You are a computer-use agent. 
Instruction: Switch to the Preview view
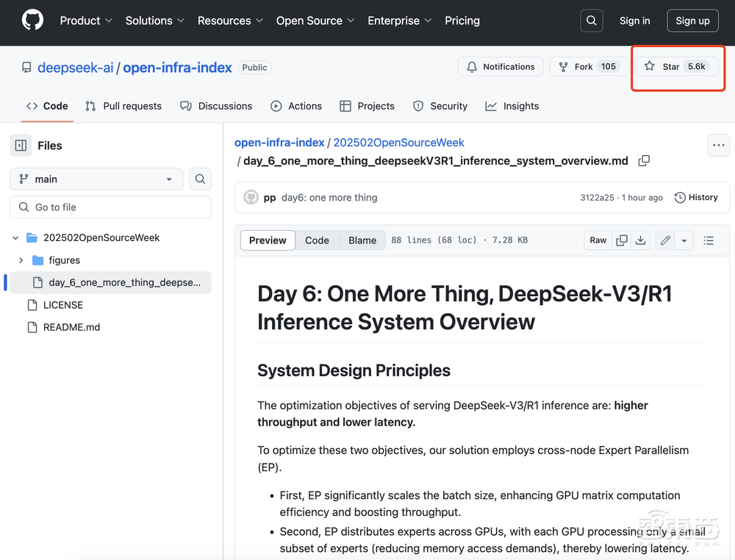tap(268, 240)
